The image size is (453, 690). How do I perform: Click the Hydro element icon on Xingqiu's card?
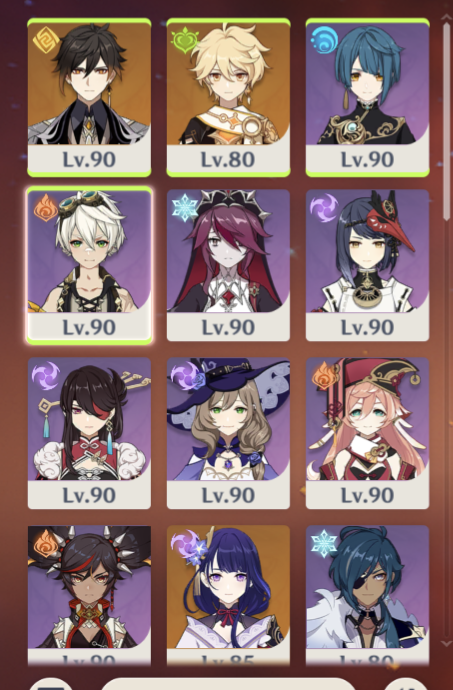324,40
